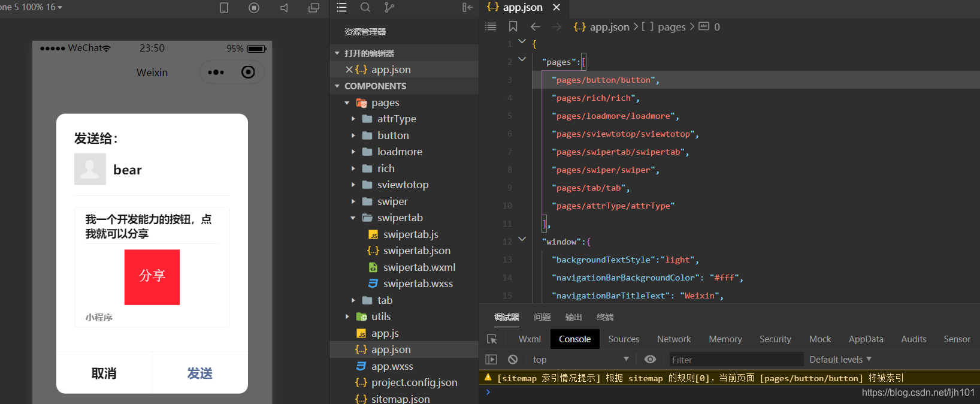The width and height of the screenshot is (980, 404).
Task: Fold the window object at line 12
Action: pos(522,239)
